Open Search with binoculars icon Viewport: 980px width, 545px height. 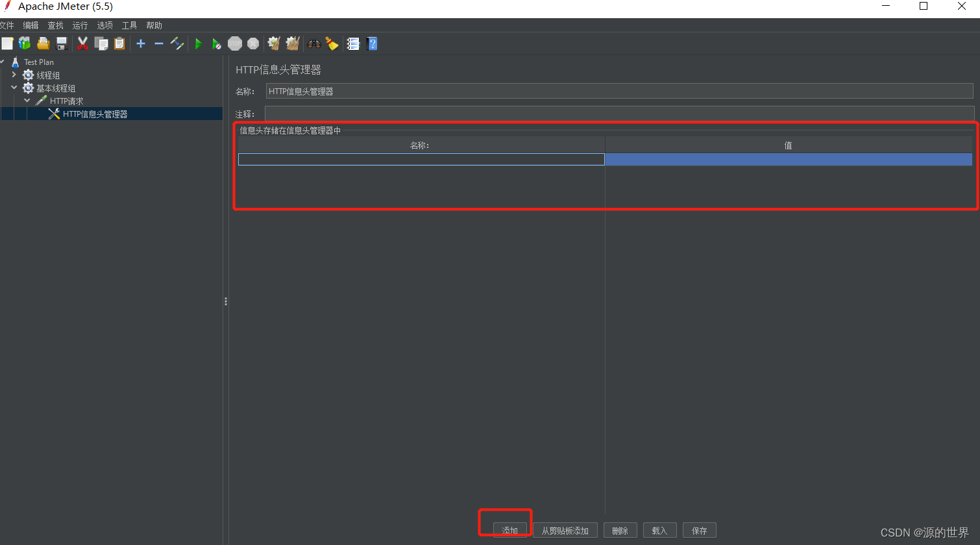pos(314,43)
